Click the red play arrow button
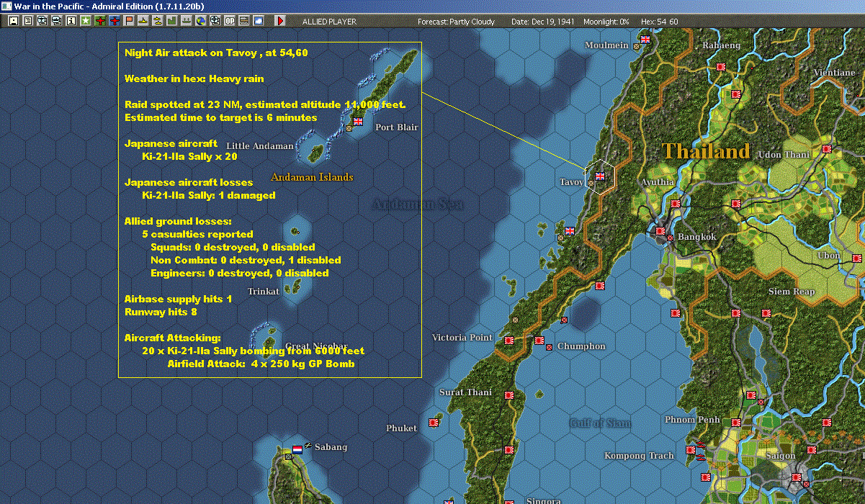 coord(280,21)
